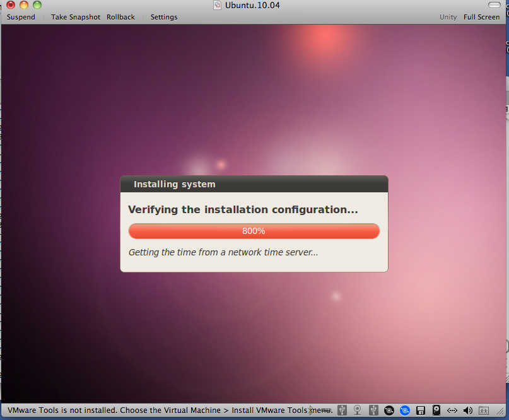Open the VM Settings
This screenshot has width=509, height=420.
164,17
